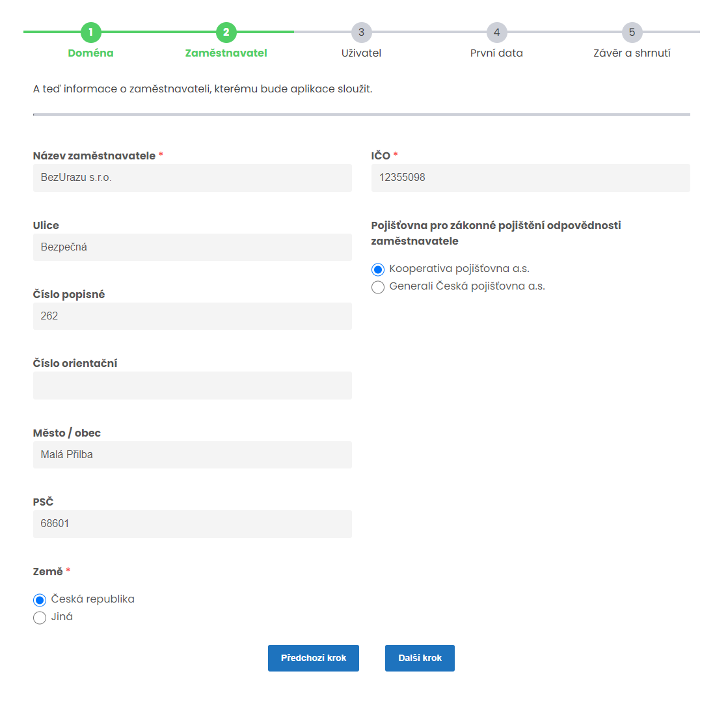
Task: Edit the Ulice field with Bezpečná
Action: coord(192,247)
